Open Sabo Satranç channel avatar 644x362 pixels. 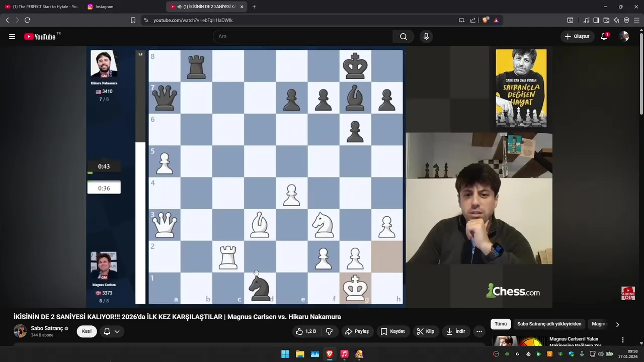pos(20,331)
